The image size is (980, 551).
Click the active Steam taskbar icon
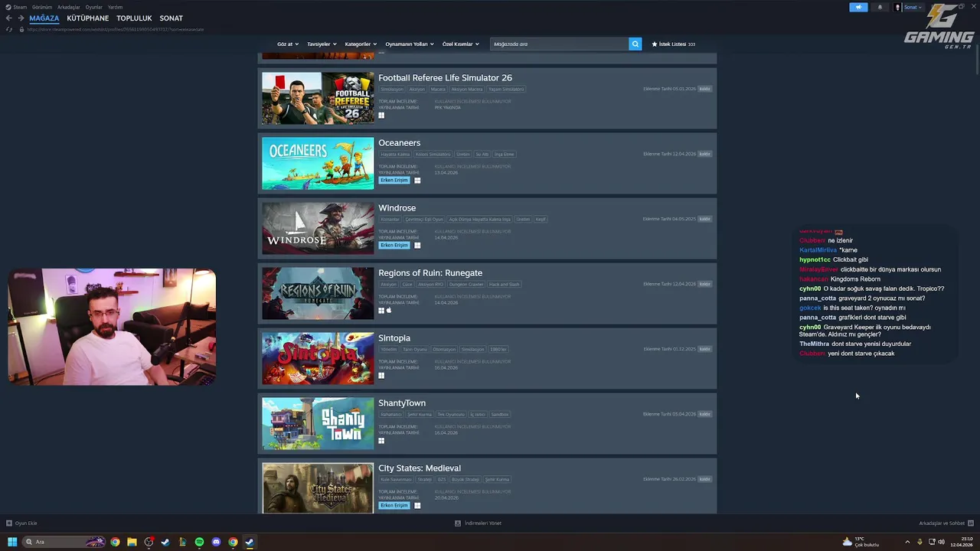250,542
